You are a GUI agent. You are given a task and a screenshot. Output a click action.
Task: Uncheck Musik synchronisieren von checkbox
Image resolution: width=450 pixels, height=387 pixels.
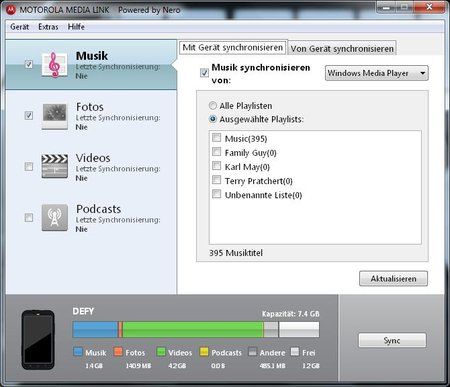tap(204, 72)
